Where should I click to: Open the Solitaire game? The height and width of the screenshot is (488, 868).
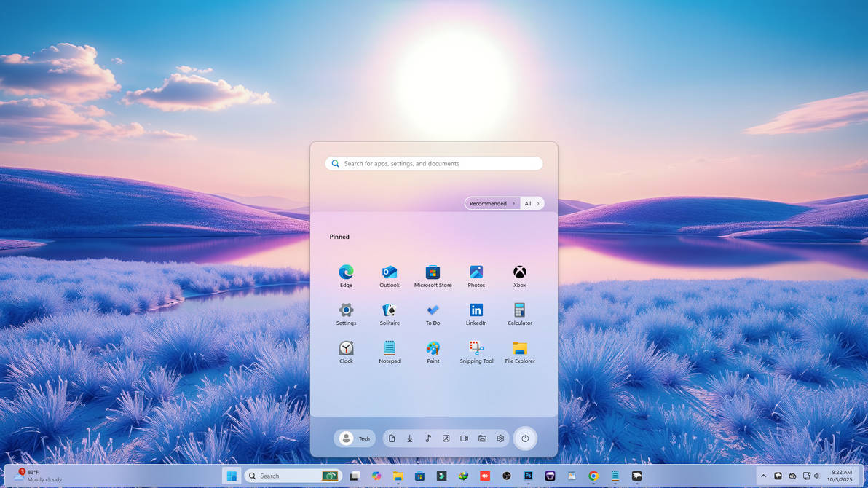click(390, 312)
